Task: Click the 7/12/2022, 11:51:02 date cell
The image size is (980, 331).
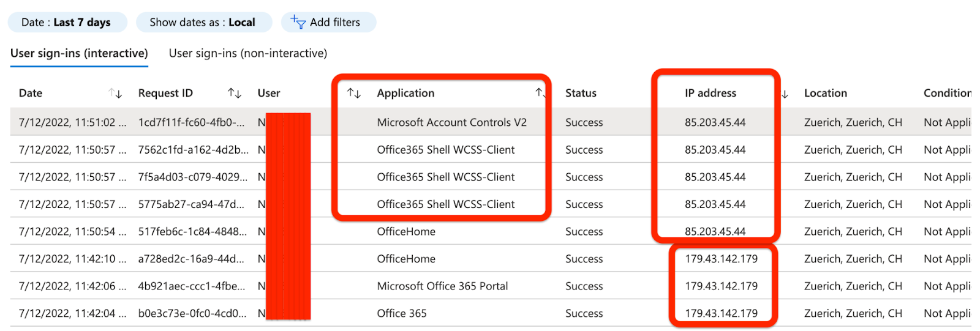Action: click(72, 122)
